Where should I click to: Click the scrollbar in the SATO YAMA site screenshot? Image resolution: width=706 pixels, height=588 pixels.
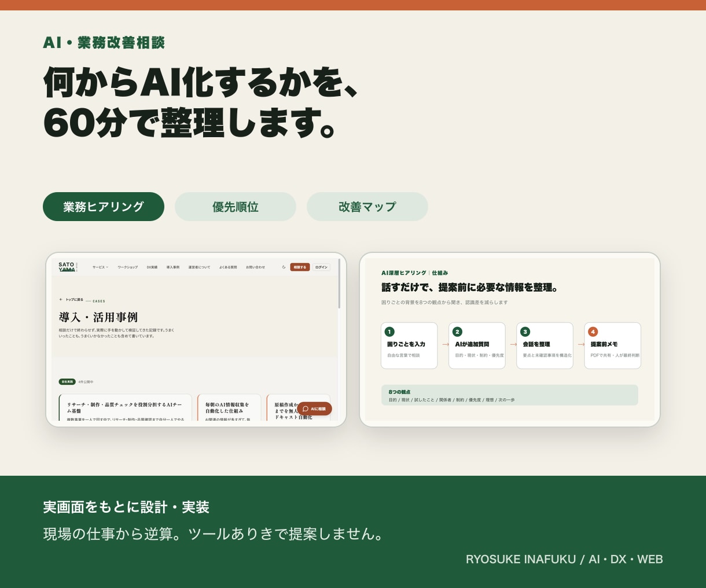coord(339,285)
